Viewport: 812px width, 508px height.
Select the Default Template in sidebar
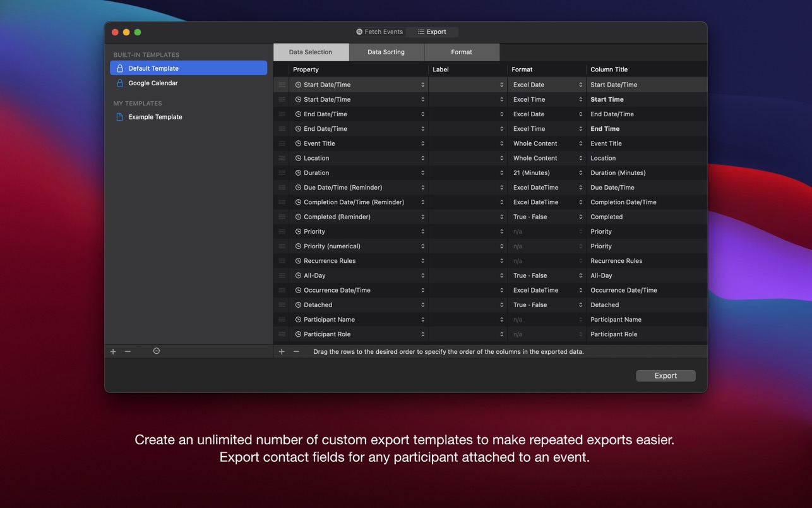point(188,68)
